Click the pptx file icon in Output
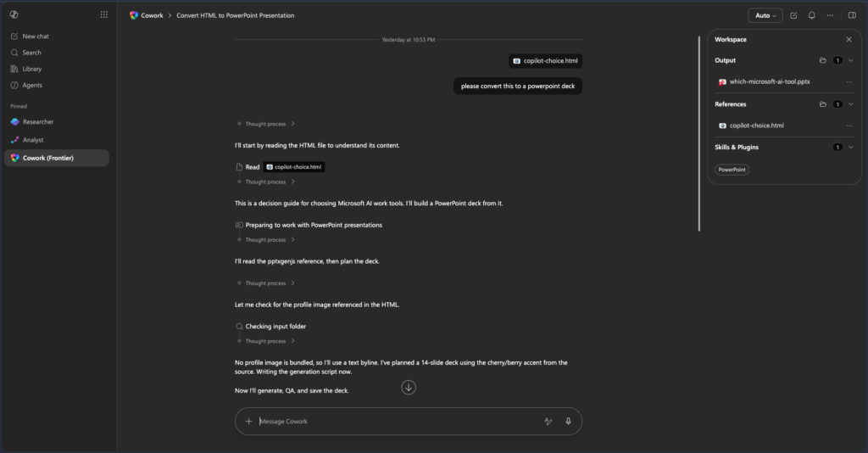The image size is (868, 453). (722, 82)
